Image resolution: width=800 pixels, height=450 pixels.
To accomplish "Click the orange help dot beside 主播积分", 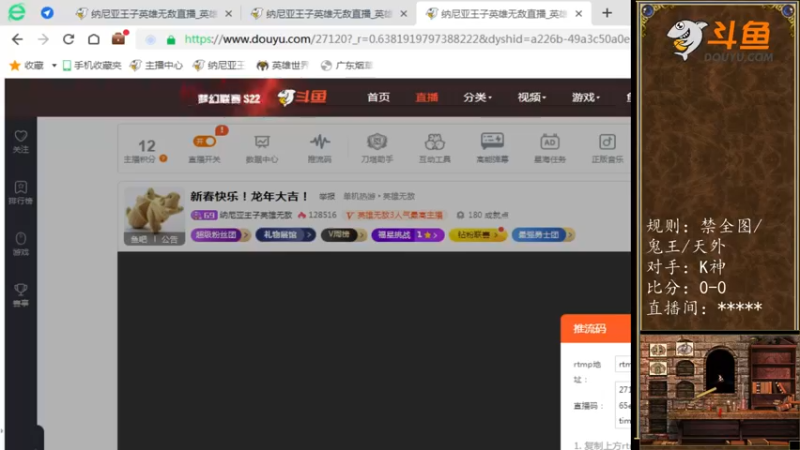I will click(x=163, y=159).
